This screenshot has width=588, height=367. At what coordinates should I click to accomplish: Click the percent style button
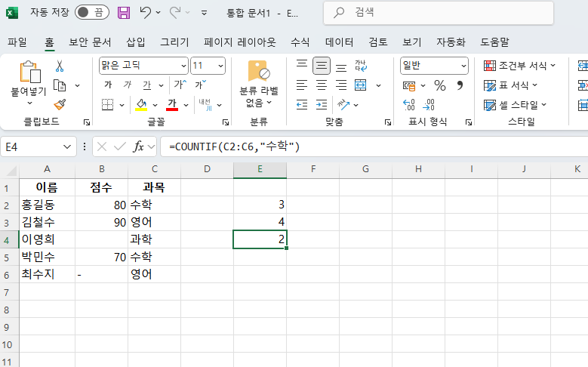[x=440, y=85]
